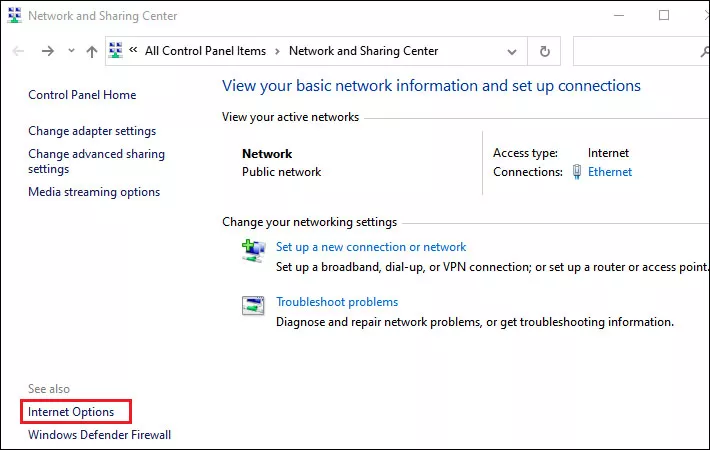Click into the Control Panel search box

[641, 51]
